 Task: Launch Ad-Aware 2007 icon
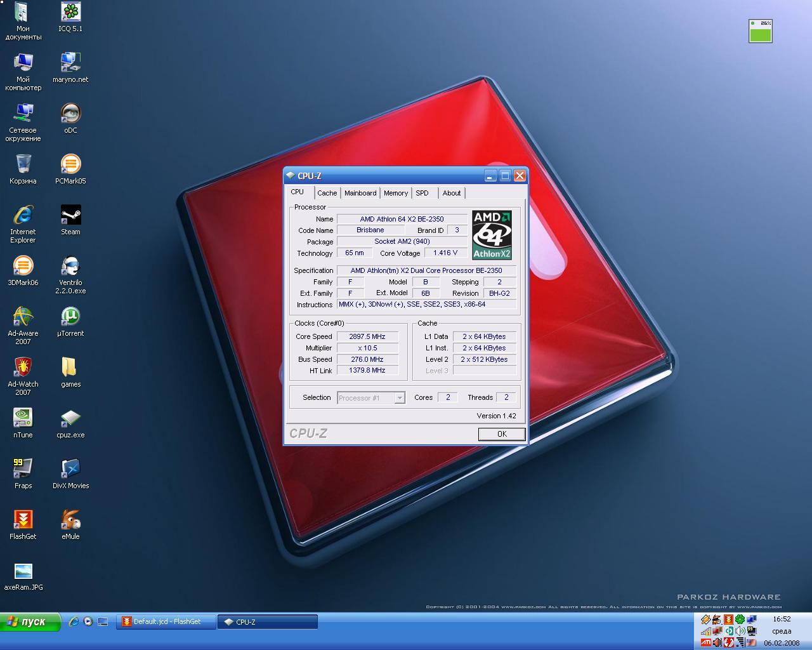point(23,326)
